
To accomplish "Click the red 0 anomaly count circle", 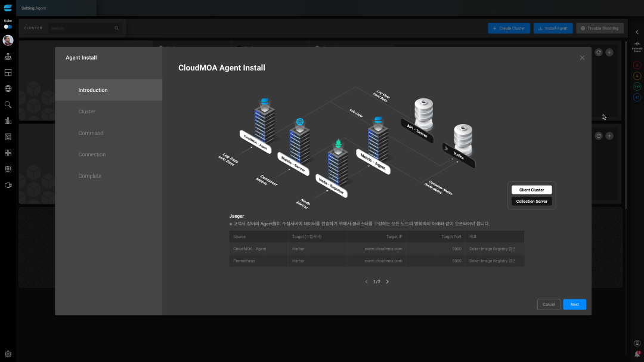I will coord(637,65).
